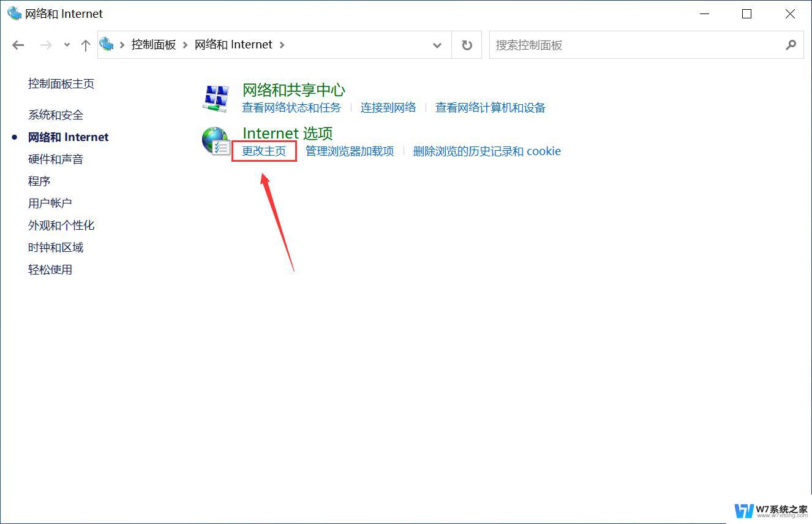The height and width of the screenshot is (524, 812).
Task: Open 系统和安全 category
Action: click(56, 115)
